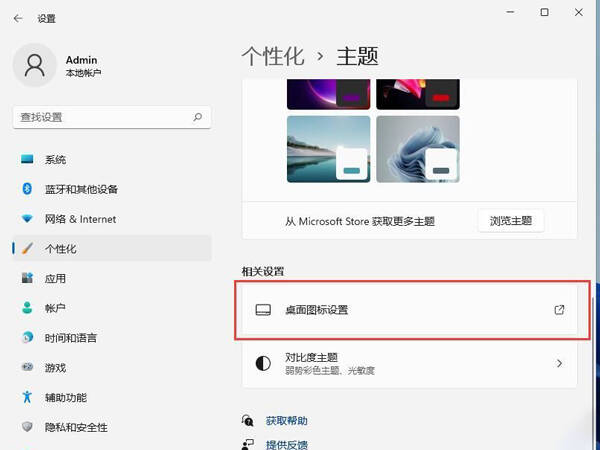Open 应用 settings category
The image size is (600, 450).
point(112,279)
